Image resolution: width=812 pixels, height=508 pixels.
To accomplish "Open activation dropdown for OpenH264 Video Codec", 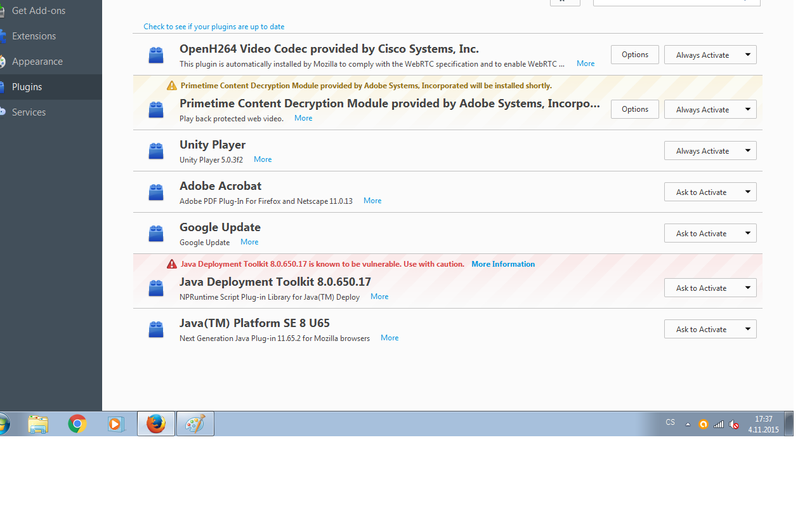I will pyautogui.click(x=710, y=55).
